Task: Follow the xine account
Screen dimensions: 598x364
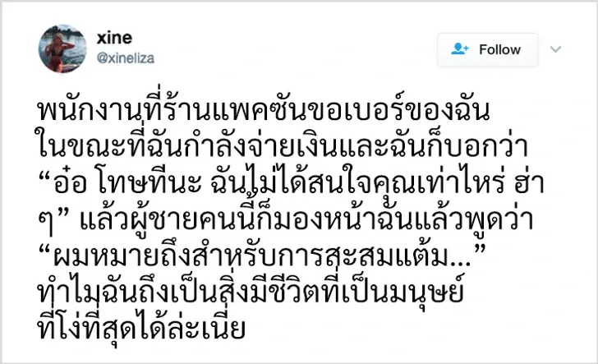Action: (487, 50)
